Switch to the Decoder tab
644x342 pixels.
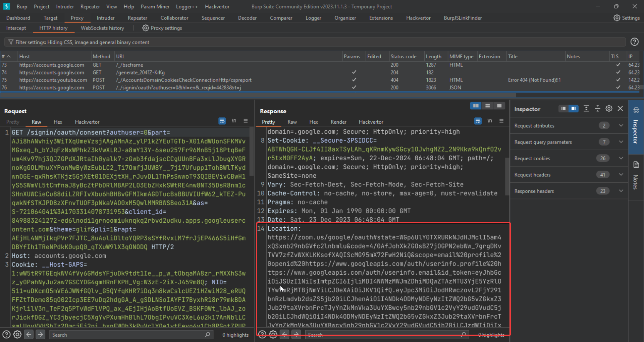click(247, 18)
